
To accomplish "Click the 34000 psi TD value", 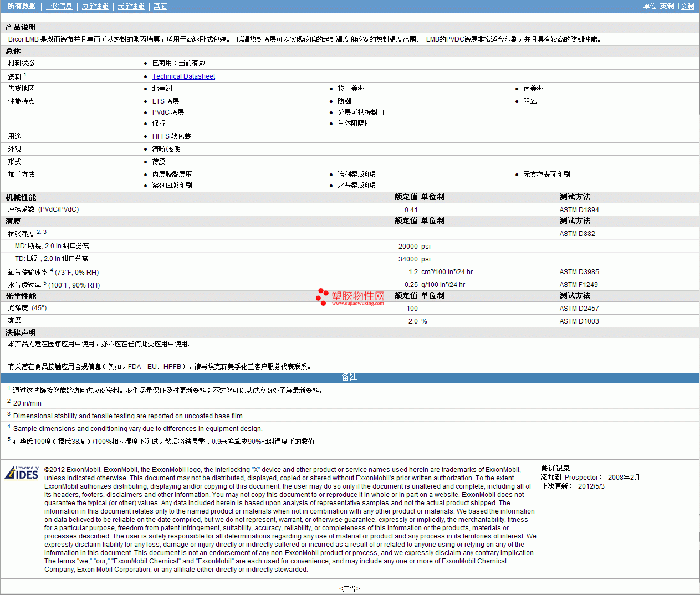I will [x=414, y=259].
